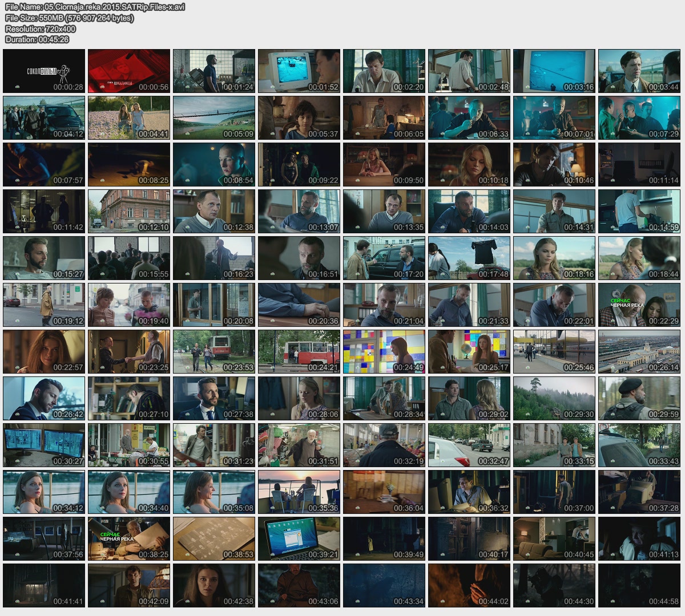Click the thumbnail at timestamp 00:00:28
Image resolution: width=685 pixels, height=616 pixels.
pyautogui.click(x=44, y=71)
